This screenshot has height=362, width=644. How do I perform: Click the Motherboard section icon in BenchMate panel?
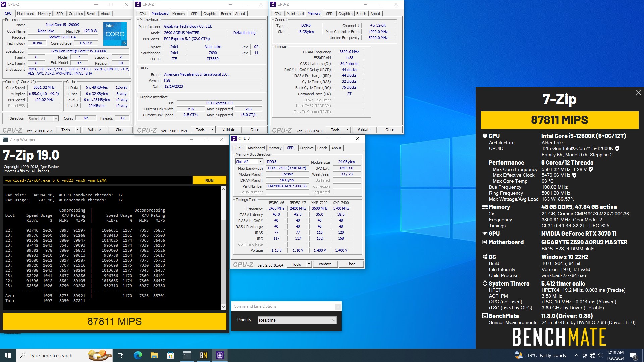[x=485, y=242]
